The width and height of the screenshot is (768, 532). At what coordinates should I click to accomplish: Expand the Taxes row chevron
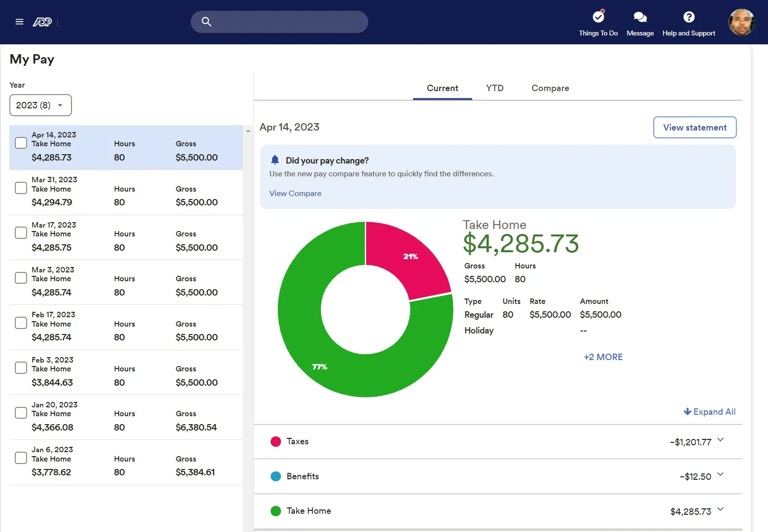point(720,440)
